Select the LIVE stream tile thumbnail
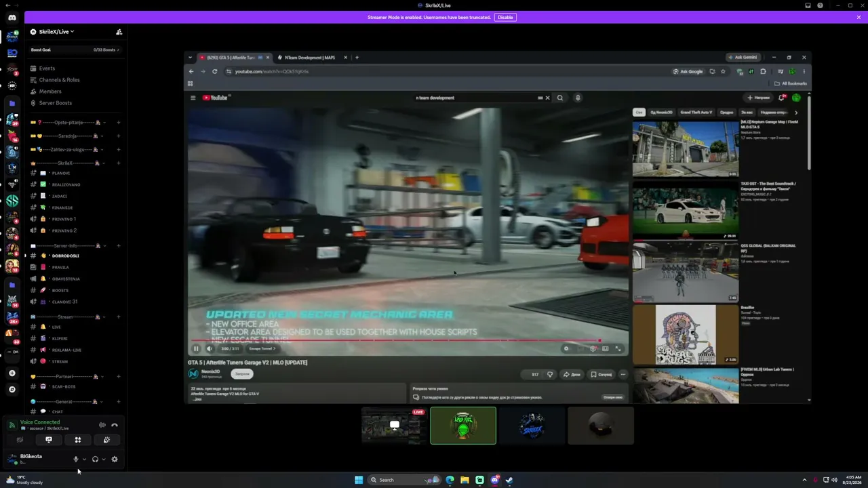The width and height of the screenshot is (868, 488). pyautogui.click(x=394, y=426)
